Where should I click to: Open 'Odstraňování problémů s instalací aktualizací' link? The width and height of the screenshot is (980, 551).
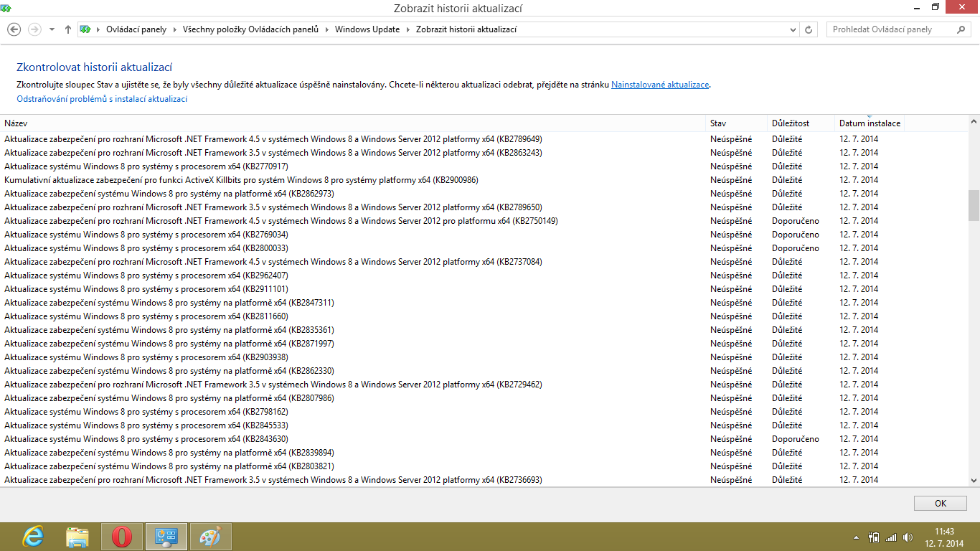pos(102,99)
